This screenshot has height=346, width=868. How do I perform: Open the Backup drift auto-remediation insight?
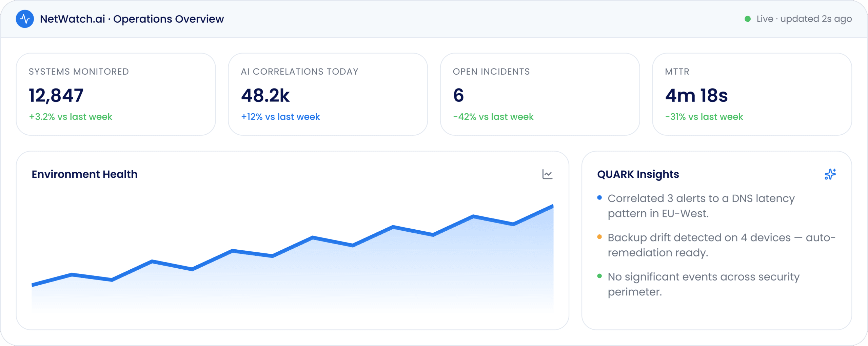click(x=722, y=245)
